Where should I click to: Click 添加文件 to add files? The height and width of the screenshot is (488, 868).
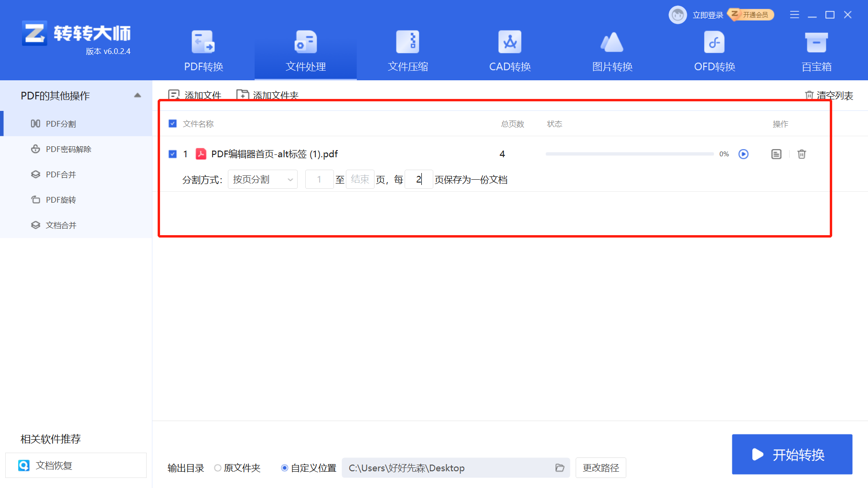click(x=195, y=95)
